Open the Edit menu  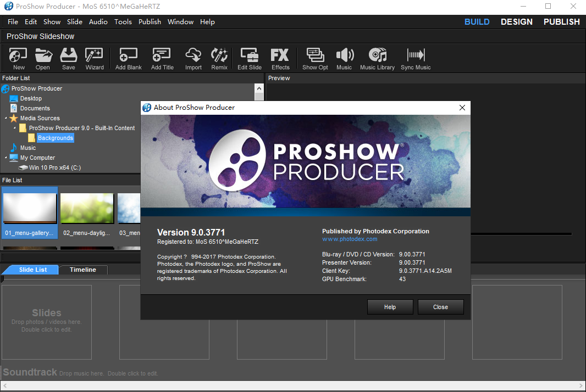[31, 22]
